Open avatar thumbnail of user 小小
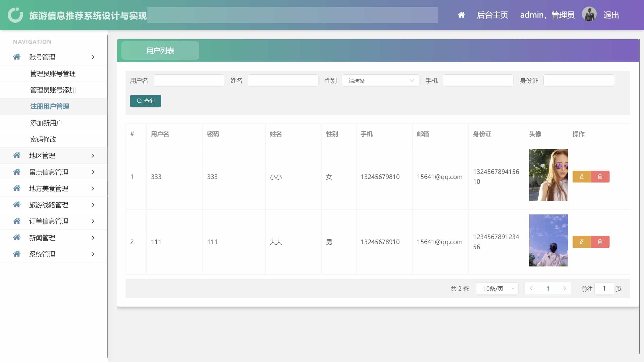 pos(548,175)
